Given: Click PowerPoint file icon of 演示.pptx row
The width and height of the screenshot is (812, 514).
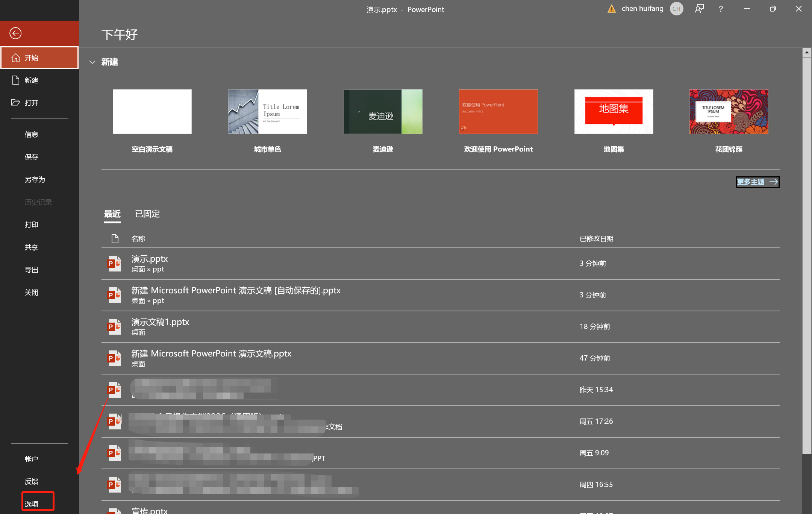Looking at the screenshot, I should pyautogui.click(x=114, y=264).
